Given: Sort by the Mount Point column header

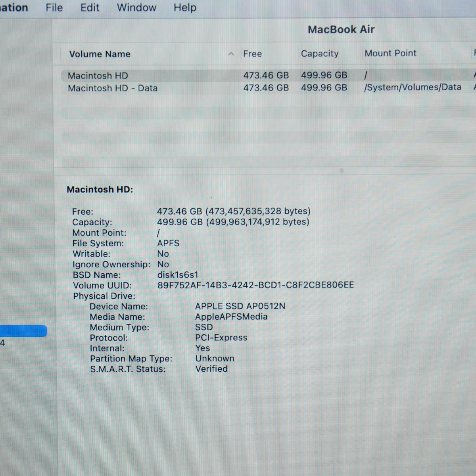Looking at the screenshot, I should (x=390, y=53).
